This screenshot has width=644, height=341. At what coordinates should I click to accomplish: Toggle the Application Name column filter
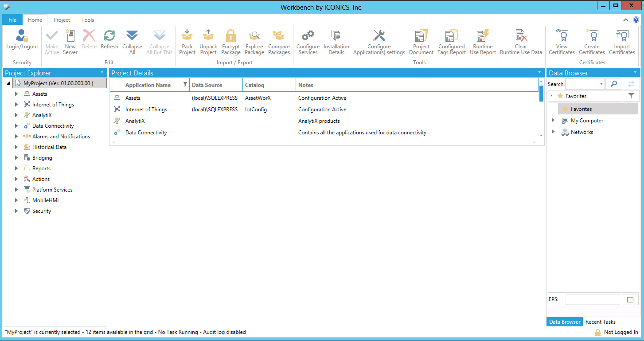[185, 85]
